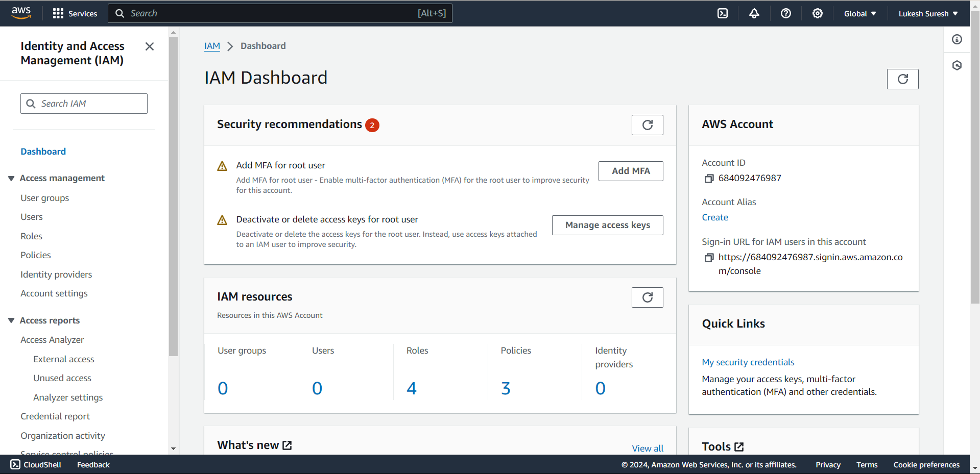Copy the IAM sign-in URL via copy icon
The width and height of the screenshot is (980, 474).
tap(709, 258)
